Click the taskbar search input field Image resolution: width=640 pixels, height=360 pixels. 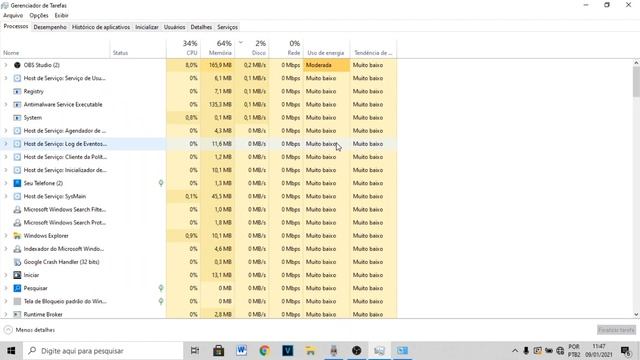click(x=103, y=351)
